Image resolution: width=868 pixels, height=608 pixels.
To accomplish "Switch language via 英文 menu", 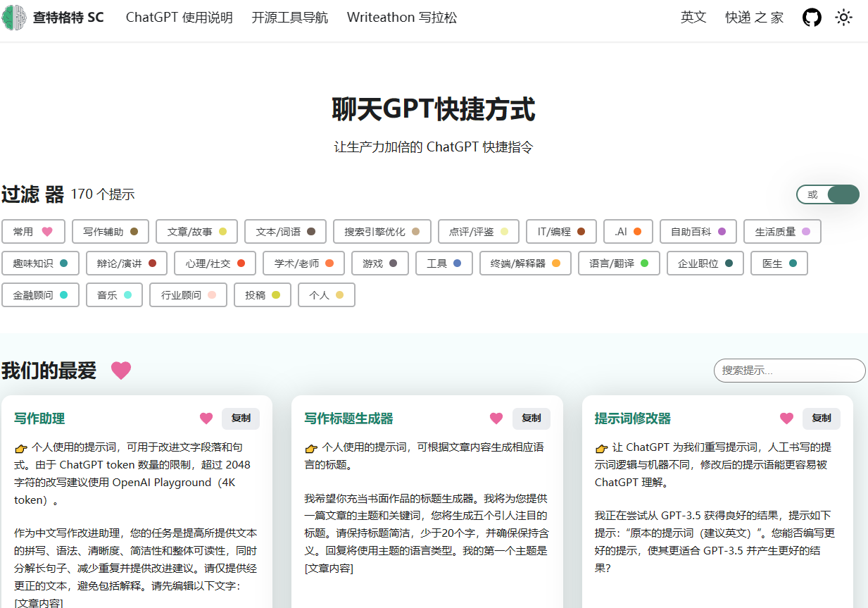I will click(693, 18).
